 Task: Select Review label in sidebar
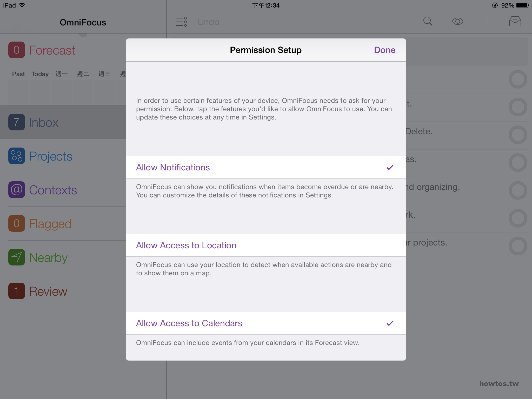coord(48,291)
